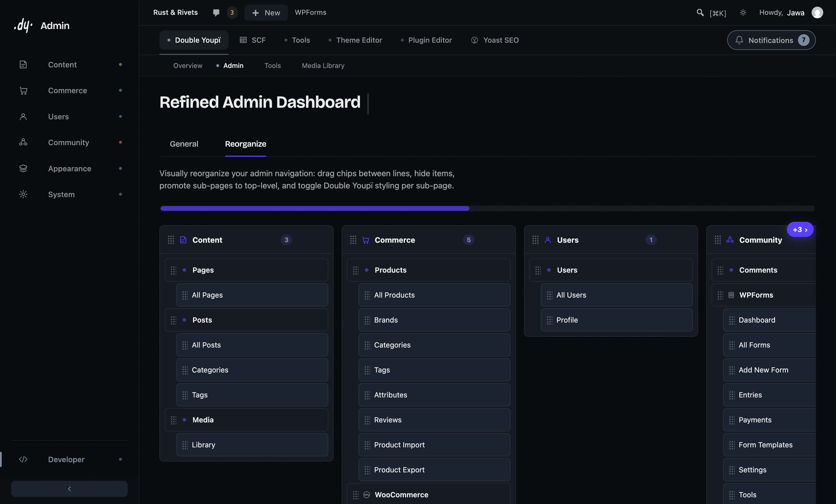Click the Content document icon in sidebar
The width and height of the screenshot is (836, 504).
point(23,64)
